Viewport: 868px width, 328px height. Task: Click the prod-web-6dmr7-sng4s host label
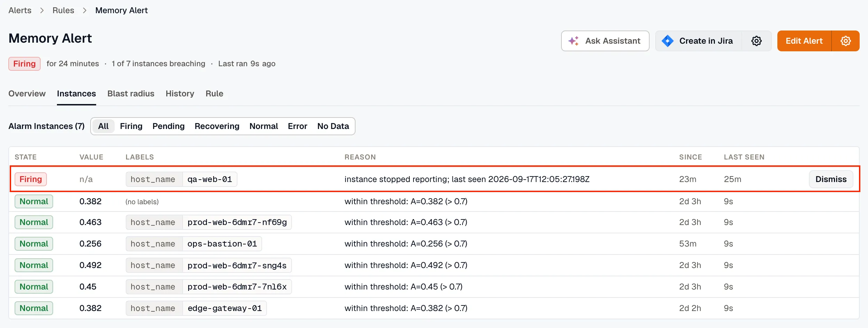209,265
